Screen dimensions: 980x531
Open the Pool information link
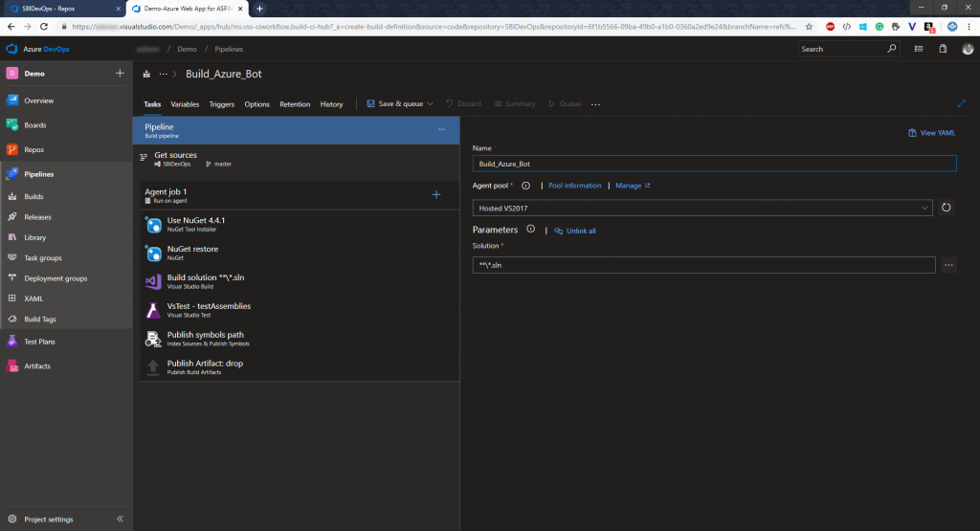[x=575, y=186]
